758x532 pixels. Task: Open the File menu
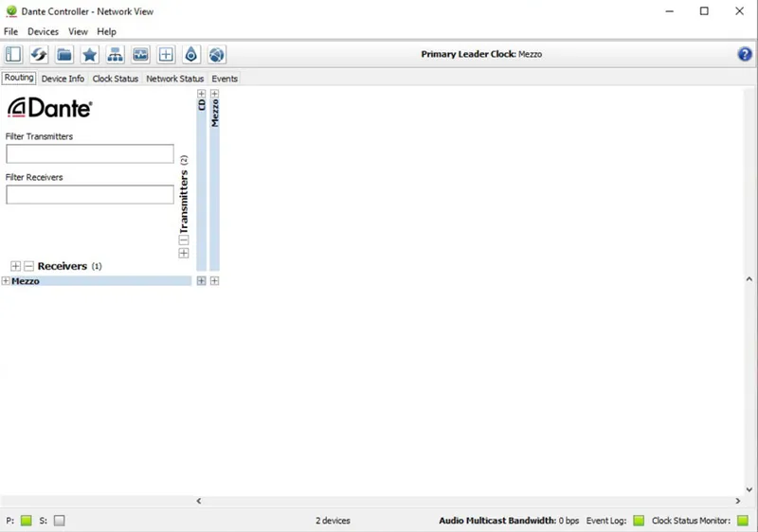(x=10, y=31)
